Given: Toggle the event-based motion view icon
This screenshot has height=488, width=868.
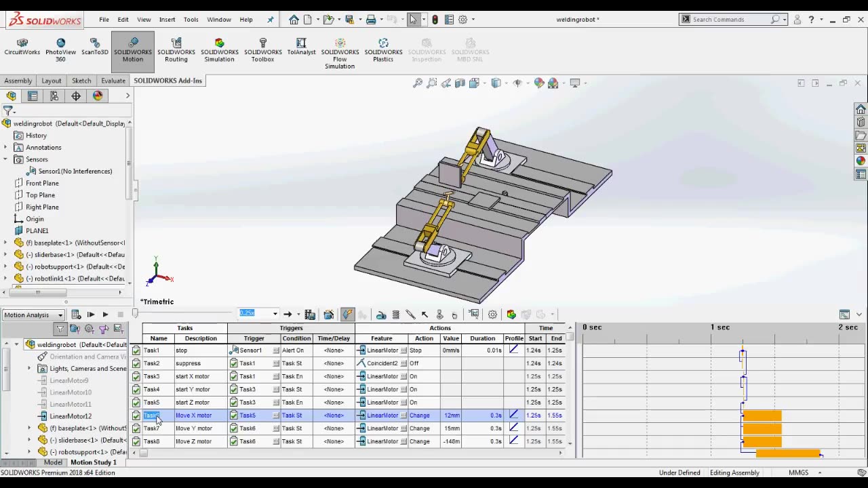Looking at the screenshot, I should point(347,314).
